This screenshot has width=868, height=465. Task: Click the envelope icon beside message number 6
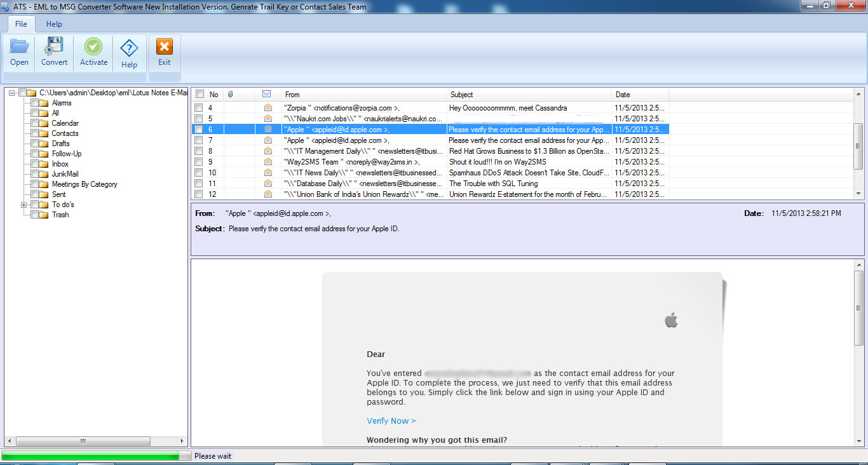[268, 129]
